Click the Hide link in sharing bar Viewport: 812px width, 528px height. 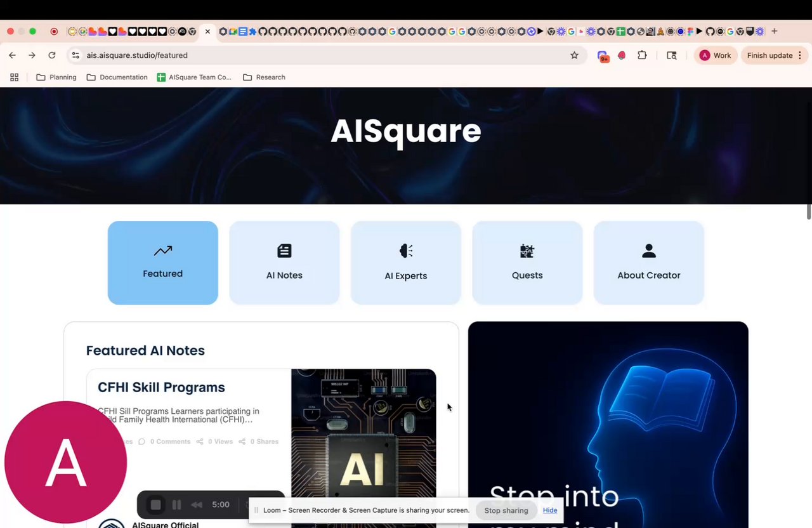(550, 510)
